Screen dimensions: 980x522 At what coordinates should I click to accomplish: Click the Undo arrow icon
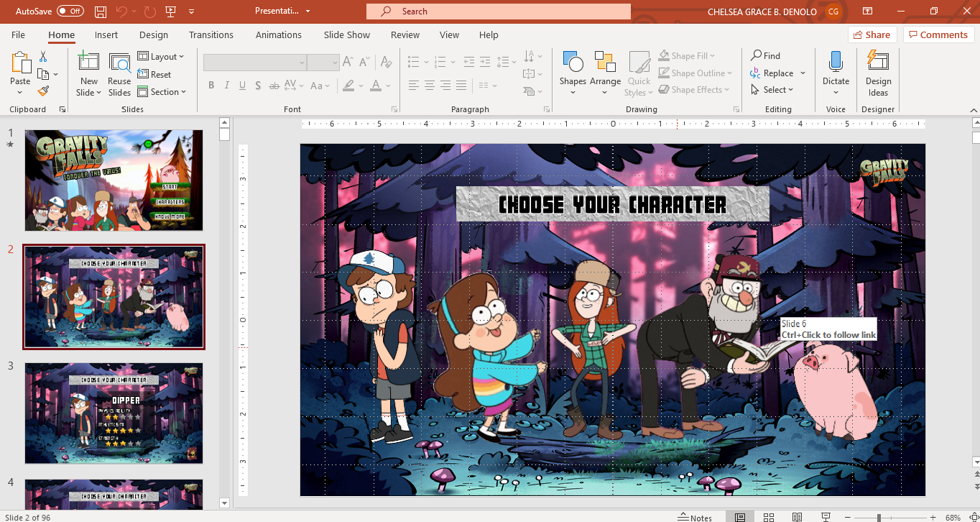121,12
